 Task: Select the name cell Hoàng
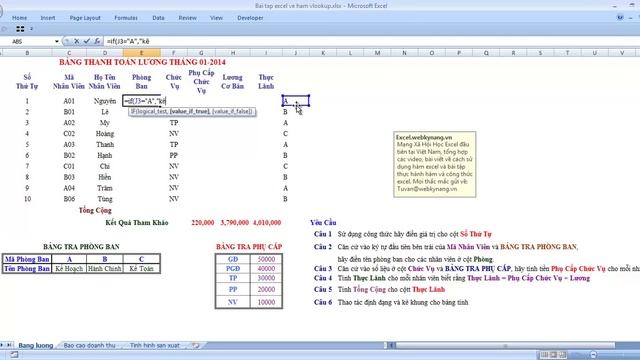(x=104, y=133)
